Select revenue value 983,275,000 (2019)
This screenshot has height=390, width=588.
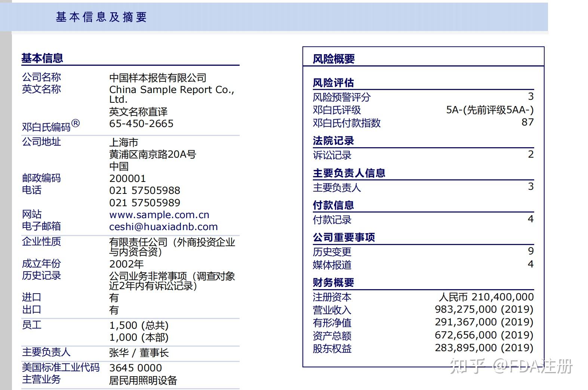coord(484,309)
